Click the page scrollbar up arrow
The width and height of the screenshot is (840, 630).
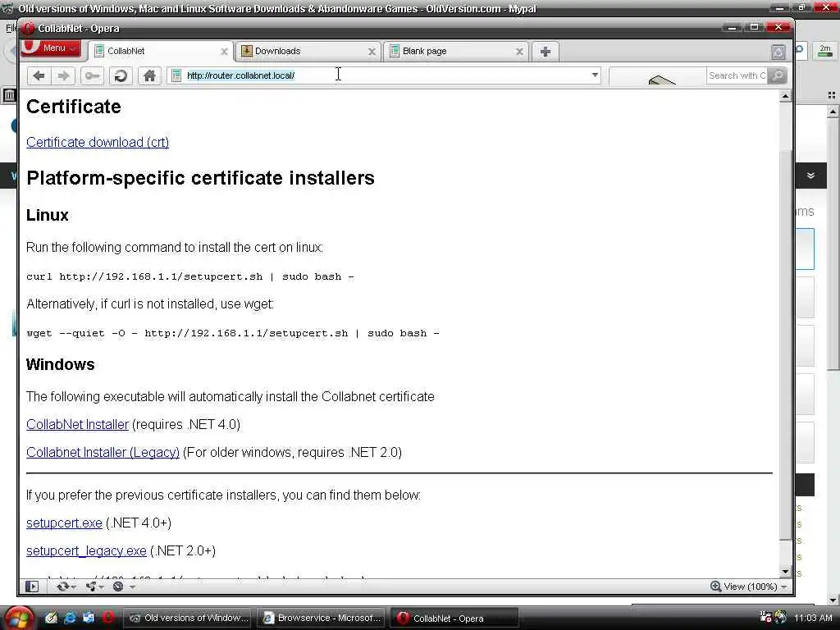(x=785, y=97)
